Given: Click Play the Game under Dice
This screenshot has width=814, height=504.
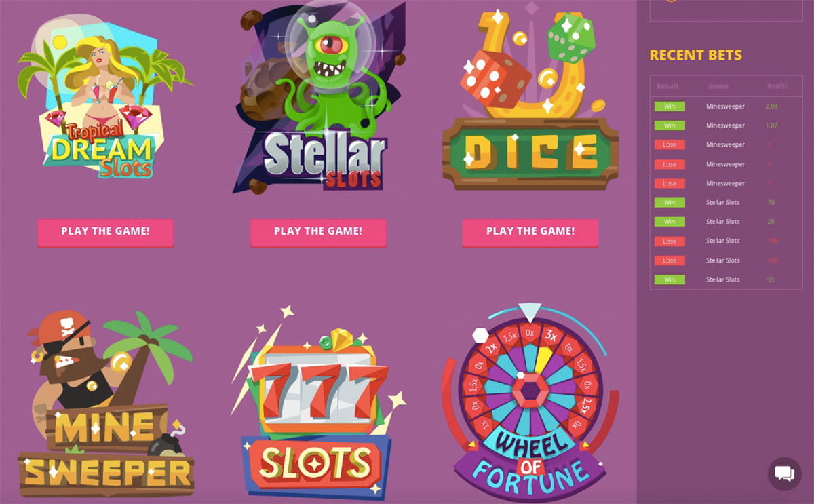Looking at the screenshot, I should pos(530,232).
